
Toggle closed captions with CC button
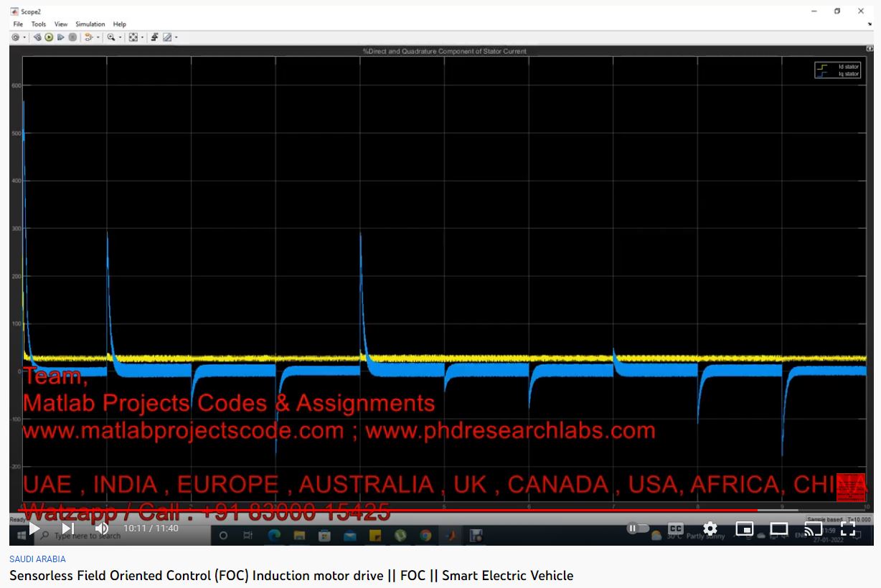(675, 528)
